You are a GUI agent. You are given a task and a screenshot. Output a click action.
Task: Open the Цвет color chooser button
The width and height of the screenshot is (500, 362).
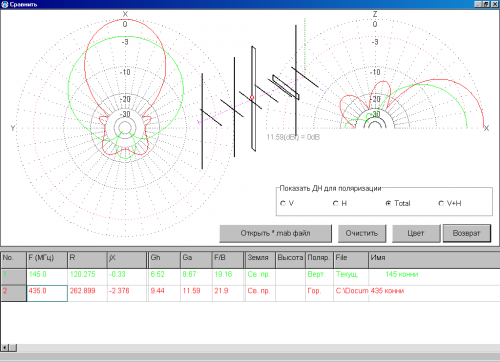416,233
